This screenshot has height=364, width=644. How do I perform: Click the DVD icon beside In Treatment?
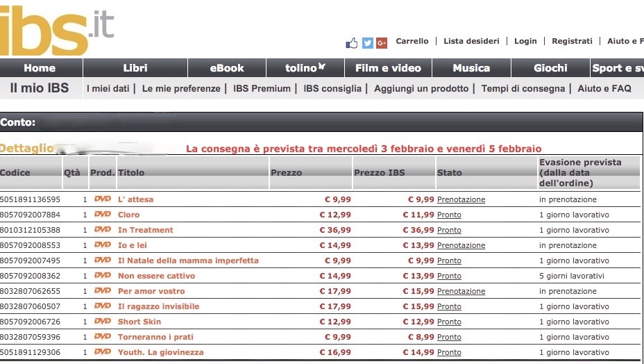point(102,230)
